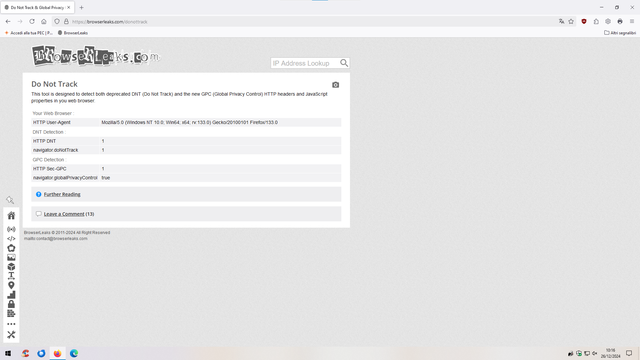Expand the three-dots more tools icon
This screenshot has height=360, width=640.
[11, 324]
